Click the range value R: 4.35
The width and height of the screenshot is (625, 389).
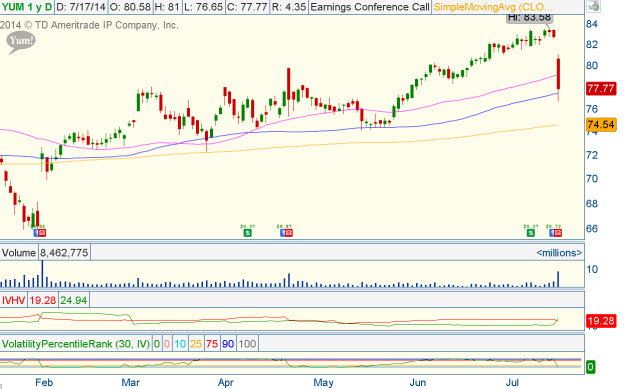point(289,7)
